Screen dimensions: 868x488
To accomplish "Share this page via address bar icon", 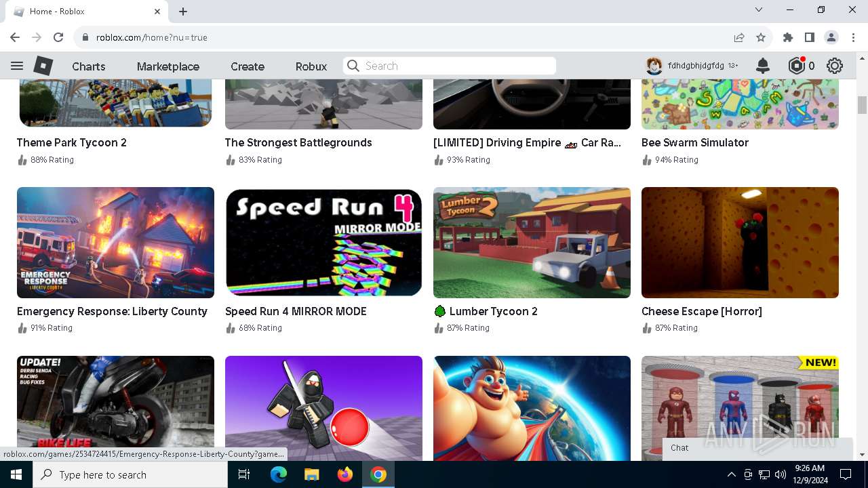I will [739, 37].
